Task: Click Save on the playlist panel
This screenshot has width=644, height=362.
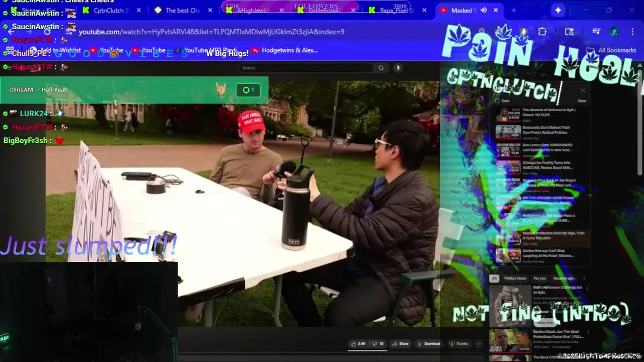Action: 502,101
